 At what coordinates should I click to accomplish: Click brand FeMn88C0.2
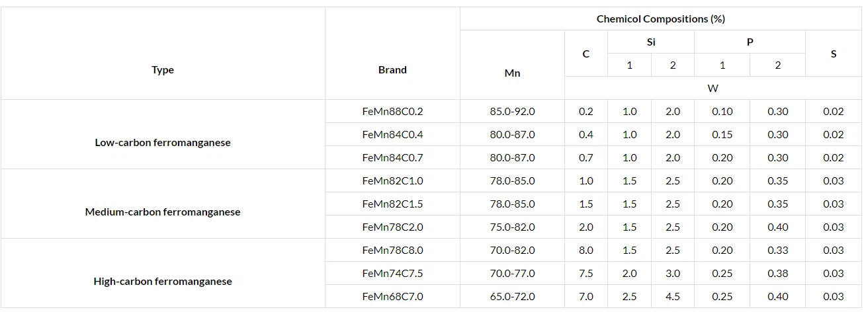[x=392, y=112]
